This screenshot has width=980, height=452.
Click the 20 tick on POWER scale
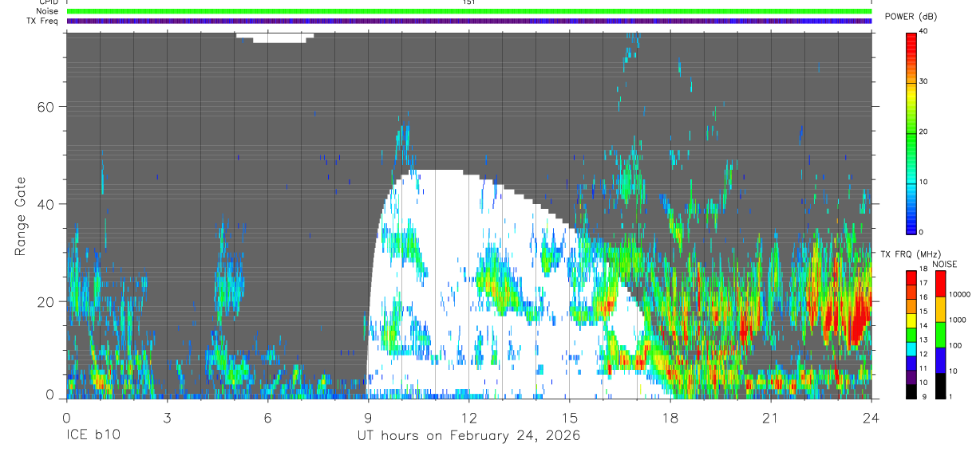point(925,132)
